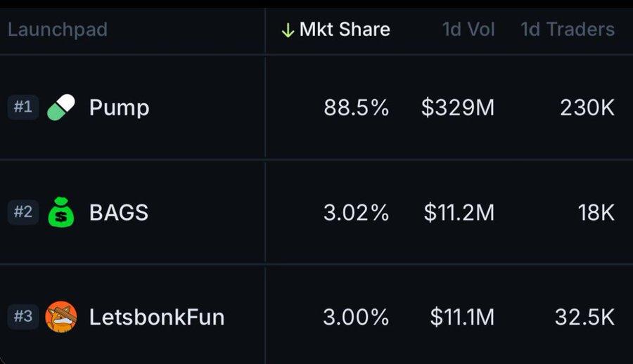This screenshot has width=633, height=364.
Task: Click the down arrow sort indicator
Action: click(287, 30)
